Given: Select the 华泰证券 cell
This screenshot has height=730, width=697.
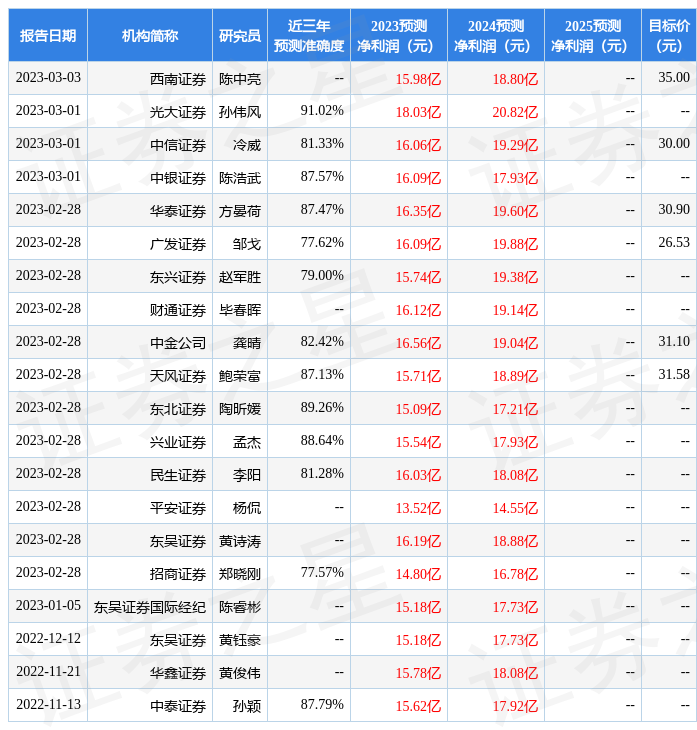Looking at the screenshot, I should 177,211.
